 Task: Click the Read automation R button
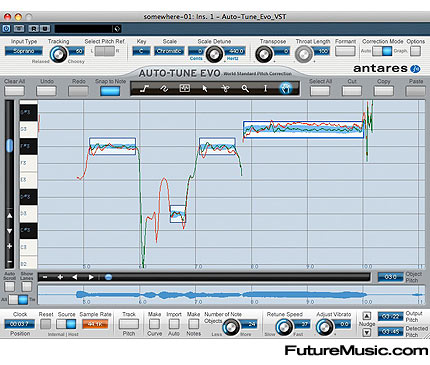coord(34,29)
